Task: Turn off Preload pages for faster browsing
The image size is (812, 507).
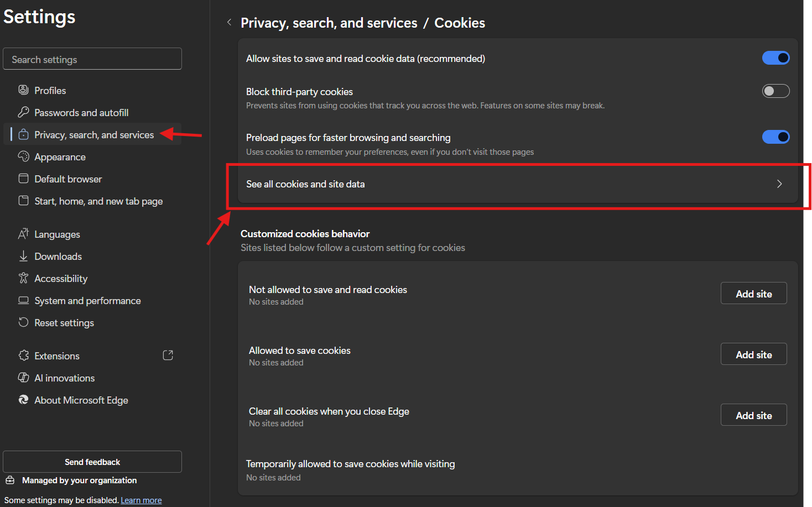Action: pyautogui.click(x=775, y=137)
